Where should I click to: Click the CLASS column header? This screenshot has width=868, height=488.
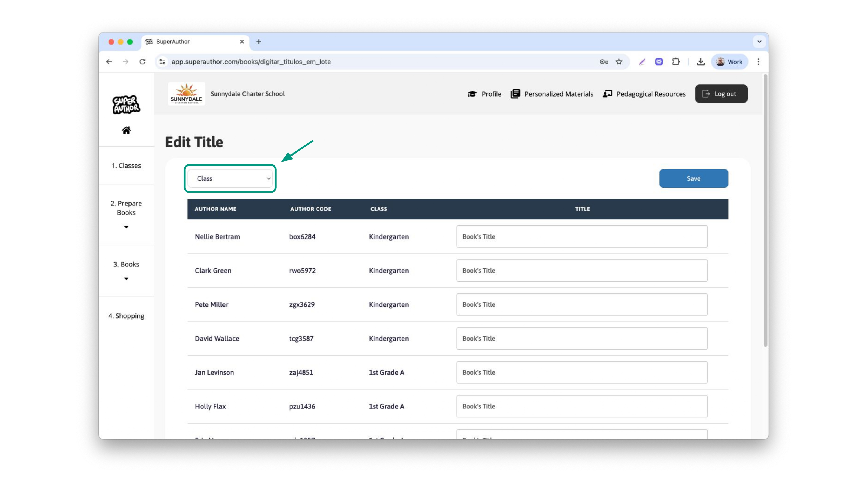pos(378,209)
